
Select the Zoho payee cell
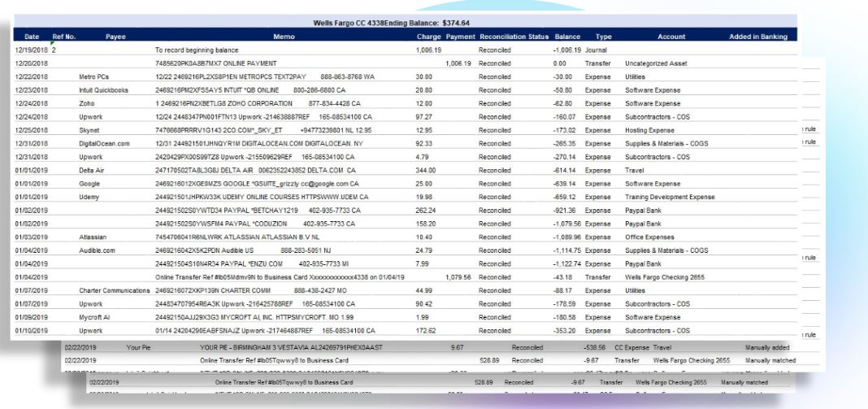coord(86,103)
